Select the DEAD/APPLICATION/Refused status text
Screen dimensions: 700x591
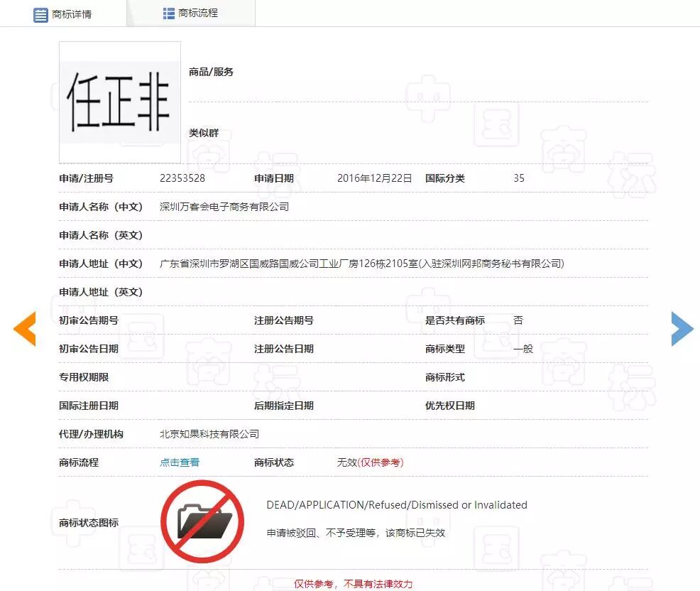click(397, 505)
